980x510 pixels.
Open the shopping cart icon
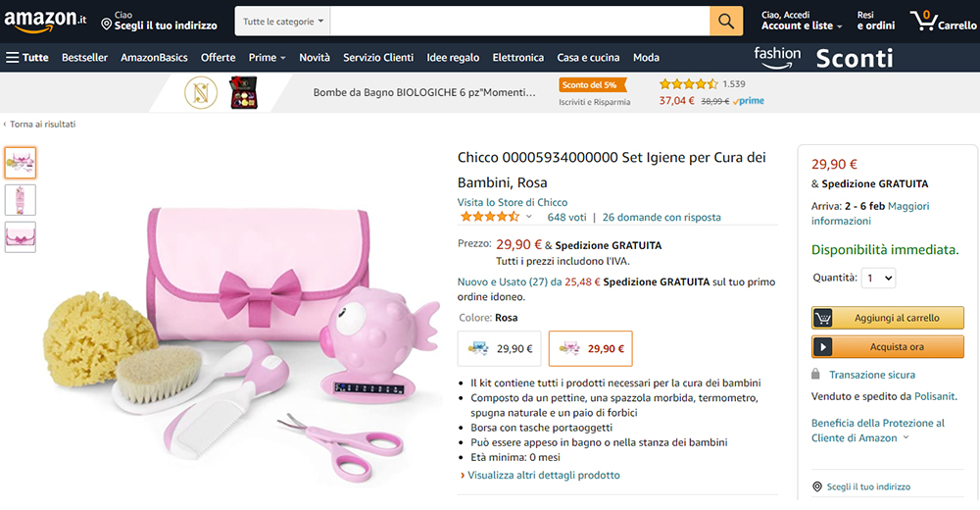point(921,20)
